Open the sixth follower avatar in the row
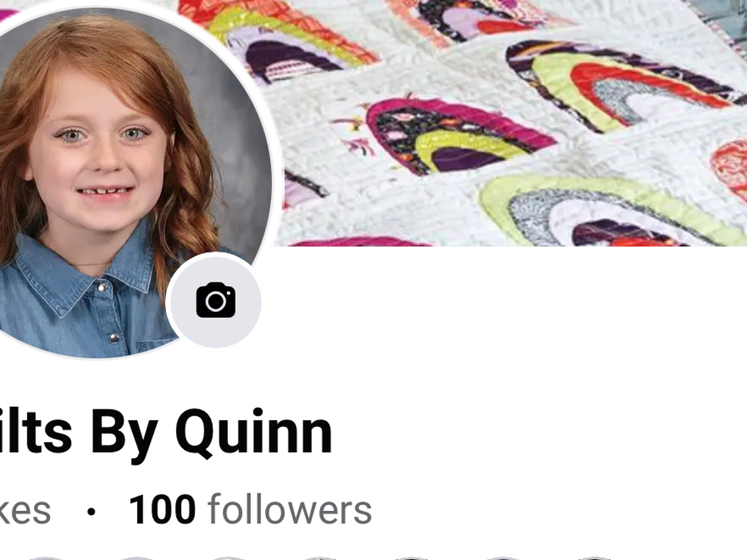The width and height of the screenshot is (747, 560). pyautogui.click(x=501, y=558)
